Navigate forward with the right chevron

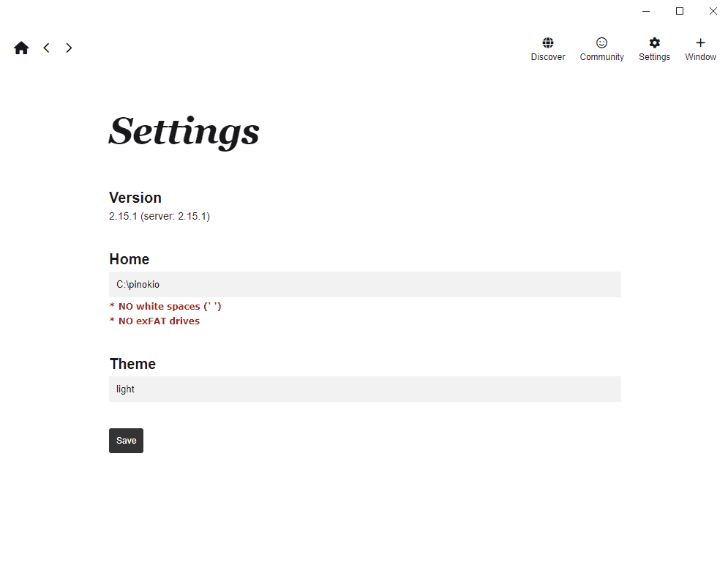click(x=69, y=48)
